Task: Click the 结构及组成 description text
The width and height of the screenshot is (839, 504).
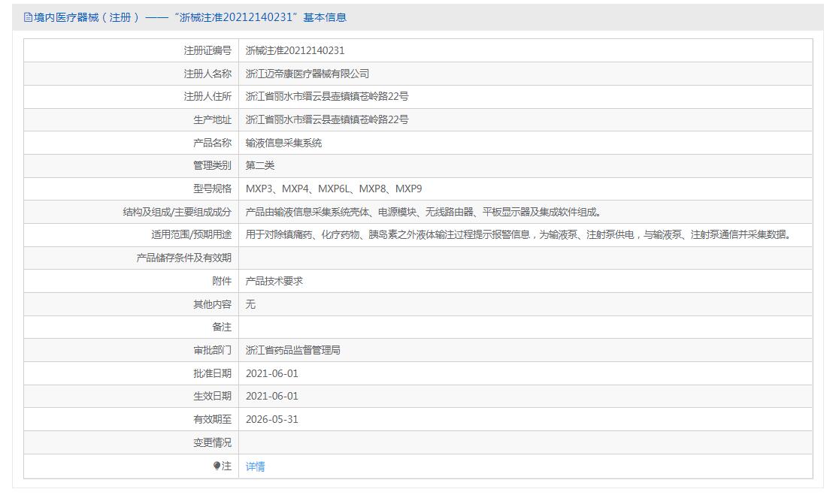Action: 424,212
